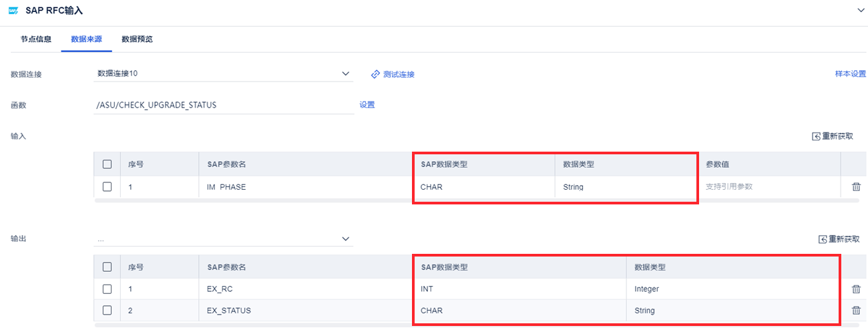Screen dimensions: 868x330
Task: Switch to the 节点信息 tab
Action: click(x=36, y=39)
